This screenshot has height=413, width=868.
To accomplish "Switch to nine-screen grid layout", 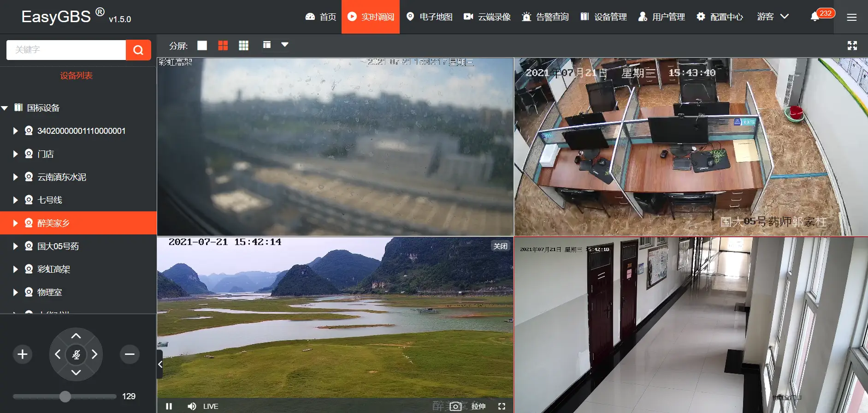I will pyautogui.click(x=243, y=45).
